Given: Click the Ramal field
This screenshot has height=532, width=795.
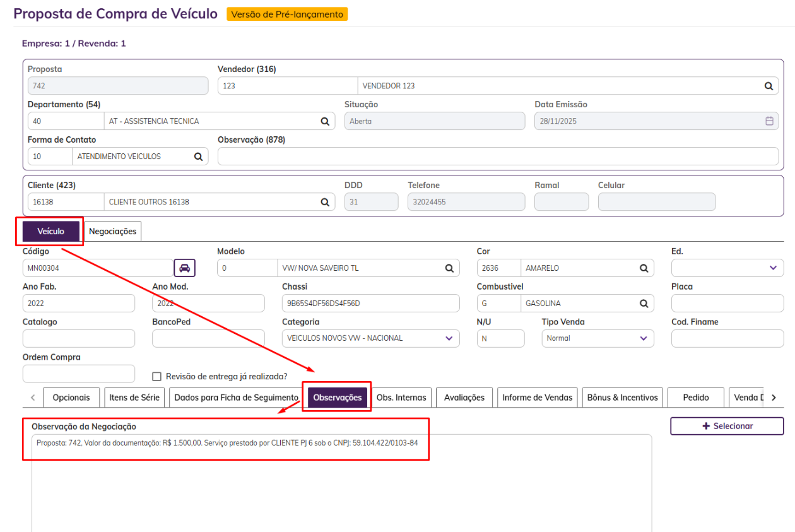Looking at the screenshot, I should (x=562, y=202).
